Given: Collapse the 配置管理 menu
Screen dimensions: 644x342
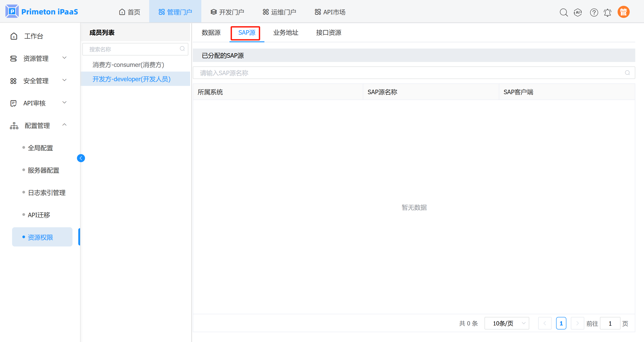Looking at the screenshot, I should point(38,125).
